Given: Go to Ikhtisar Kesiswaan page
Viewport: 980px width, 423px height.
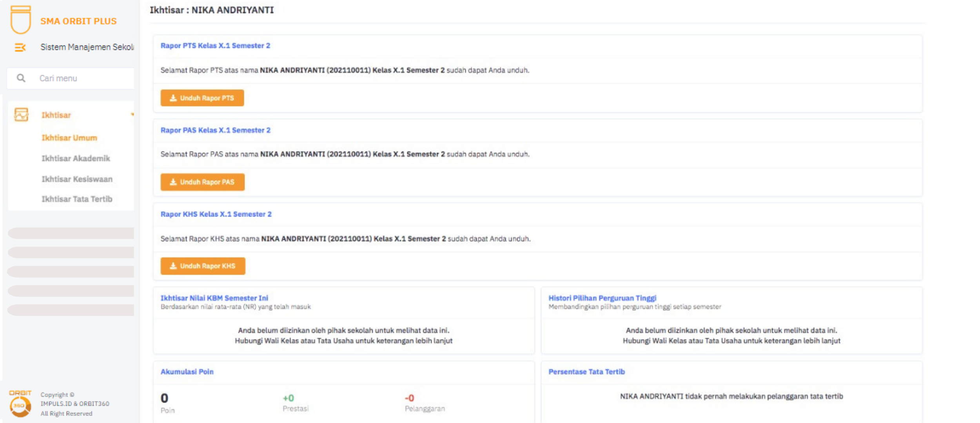Looking at the screenshot, I should [x=77, y=179].
